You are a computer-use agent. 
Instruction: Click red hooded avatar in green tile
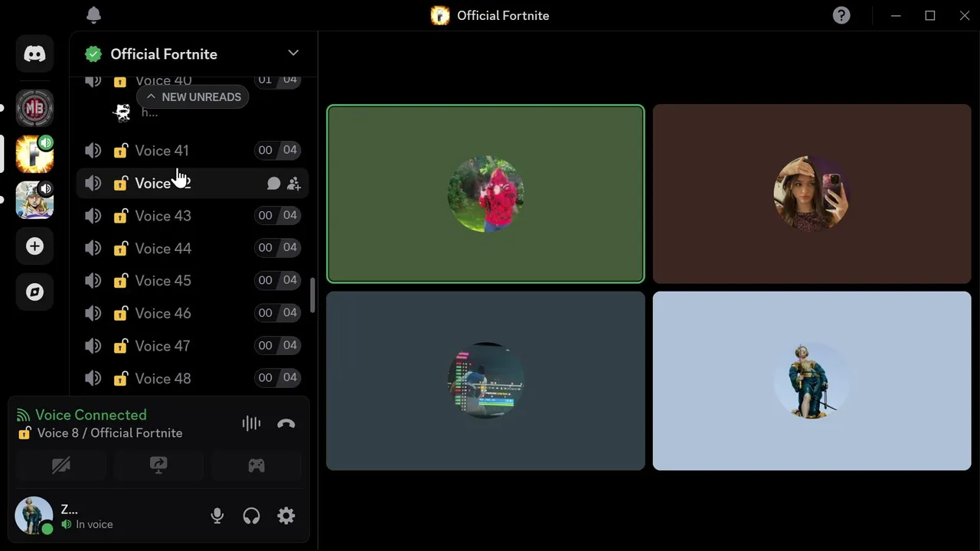pyautogui.click(x=485, y=194)
